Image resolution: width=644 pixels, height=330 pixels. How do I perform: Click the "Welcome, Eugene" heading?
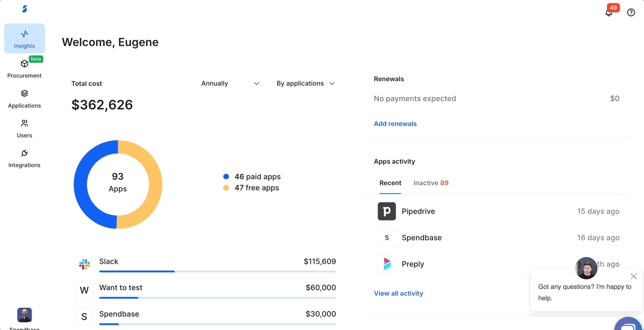point(110,42)
